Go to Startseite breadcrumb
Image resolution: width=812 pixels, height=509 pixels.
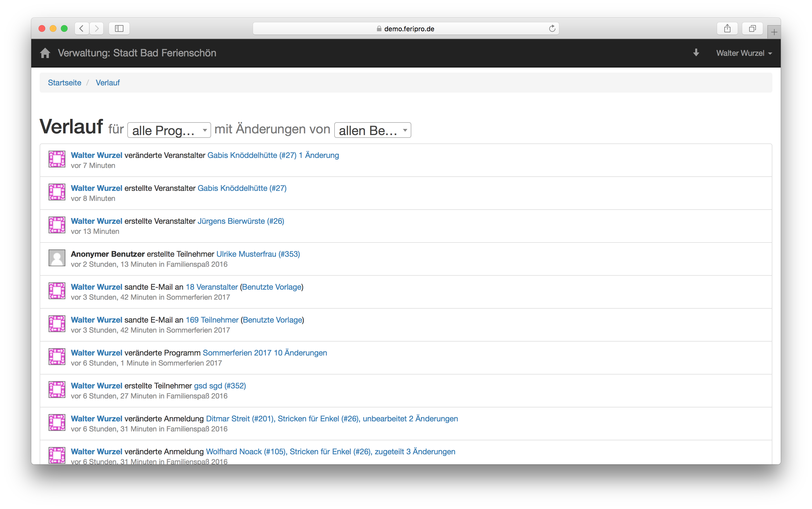tap(65, 83)
